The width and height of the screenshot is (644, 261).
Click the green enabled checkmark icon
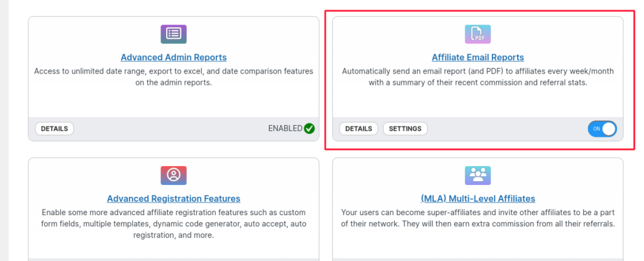pos(309,129)
